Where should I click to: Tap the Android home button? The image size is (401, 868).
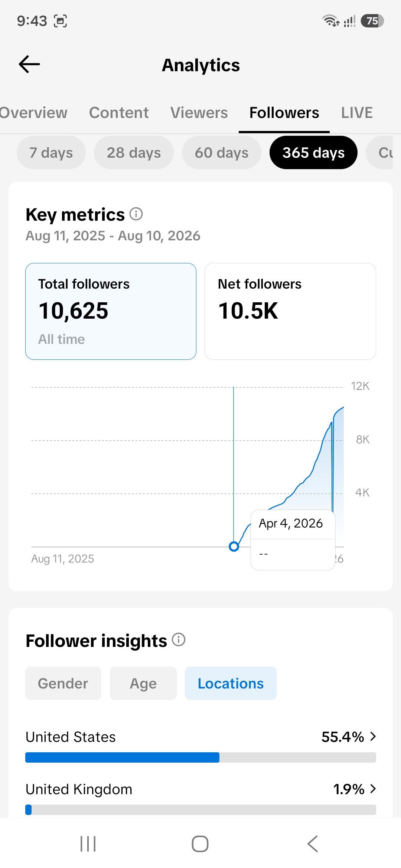[x=200, y=844]
